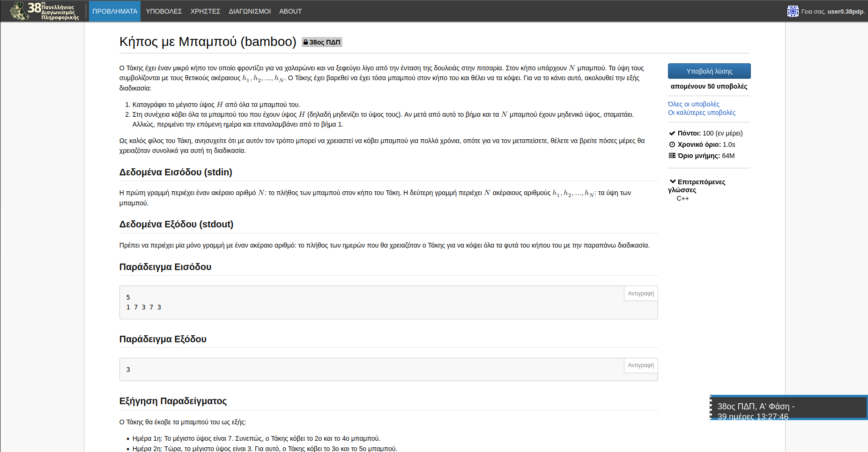Click the 38th Panhellenic Informatics Contest logo
868x452 pixels.
(x=45, y=11)
